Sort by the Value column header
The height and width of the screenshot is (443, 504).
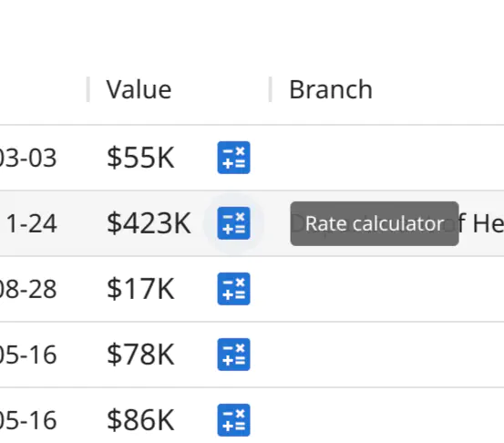[x=139, y=89]
